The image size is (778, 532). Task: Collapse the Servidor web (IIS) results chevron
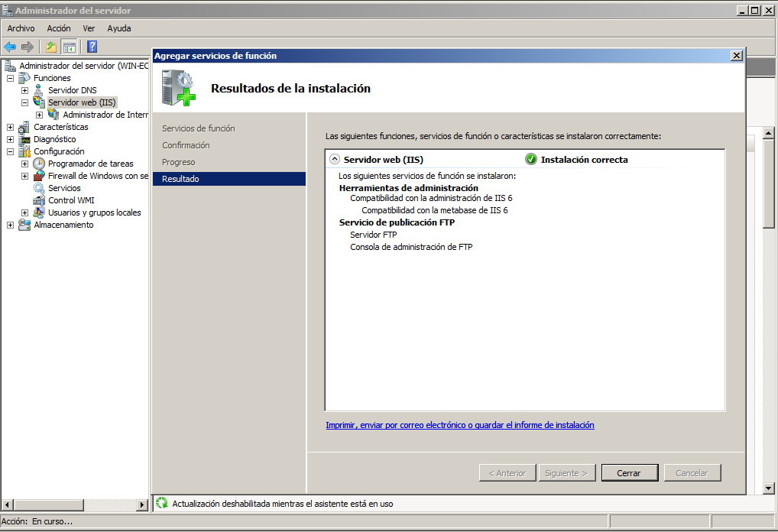334,160
